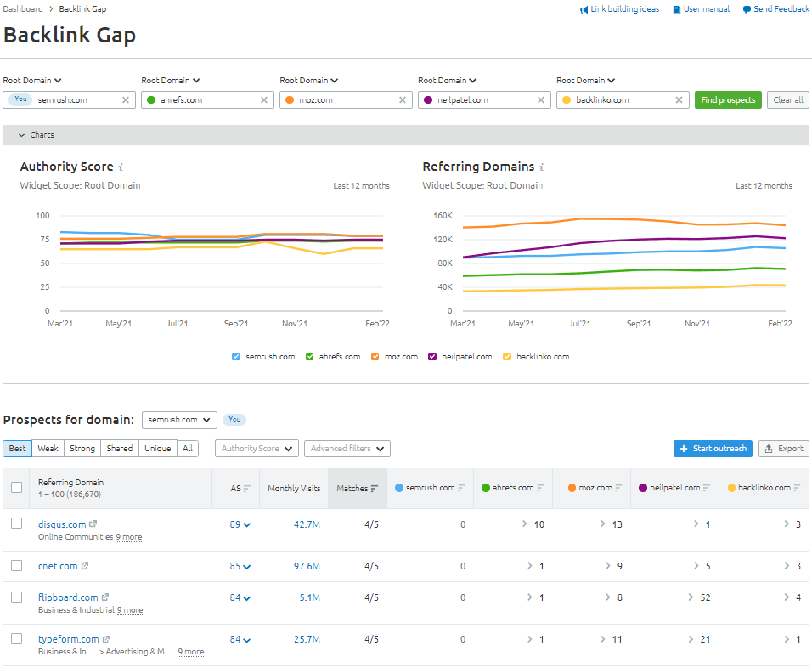The width and height of the screenshot is (812, 668).
Task: Expand AS 89 chevron for disqus.com
Action: (247, 525)
